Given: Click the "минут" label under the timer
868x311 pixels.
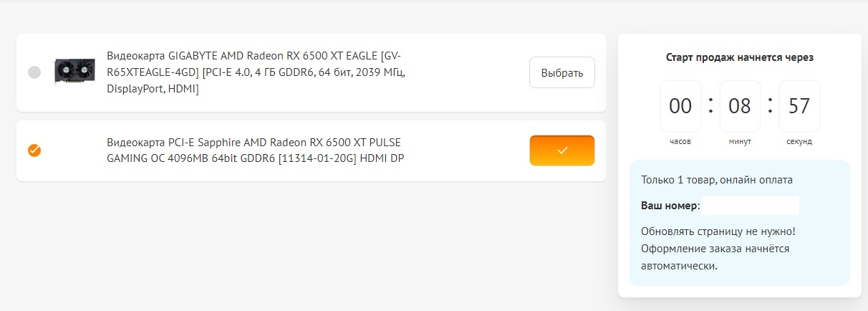Looking at the screenshot, I should (740, 142).
